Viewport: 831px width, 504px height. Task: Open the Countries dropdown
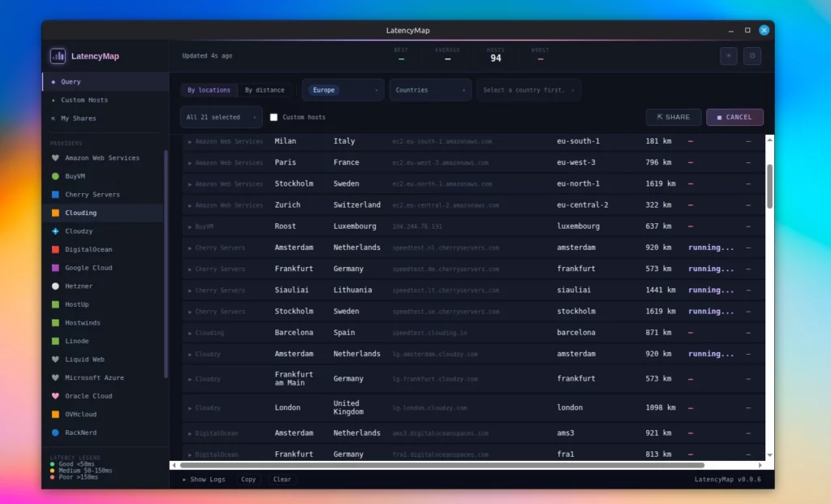(x=430, y=90)
